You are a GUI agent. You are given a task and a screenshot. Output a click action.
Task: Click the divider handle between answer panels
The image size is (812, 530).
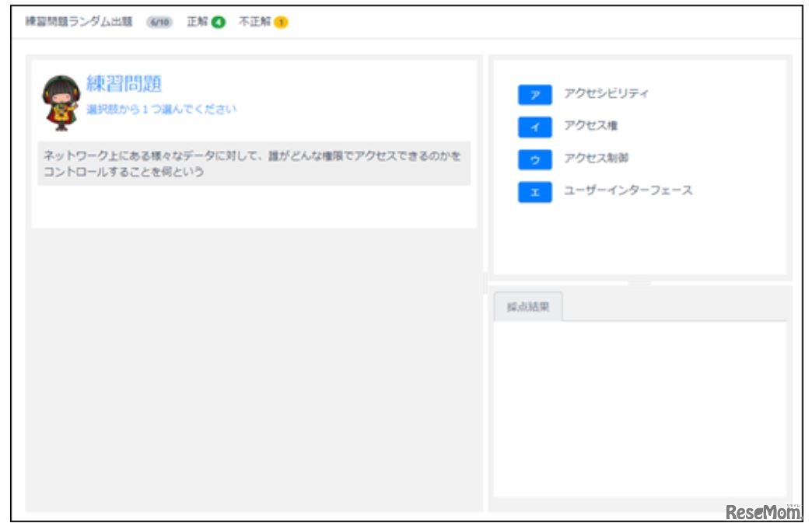tap(640, 283)
